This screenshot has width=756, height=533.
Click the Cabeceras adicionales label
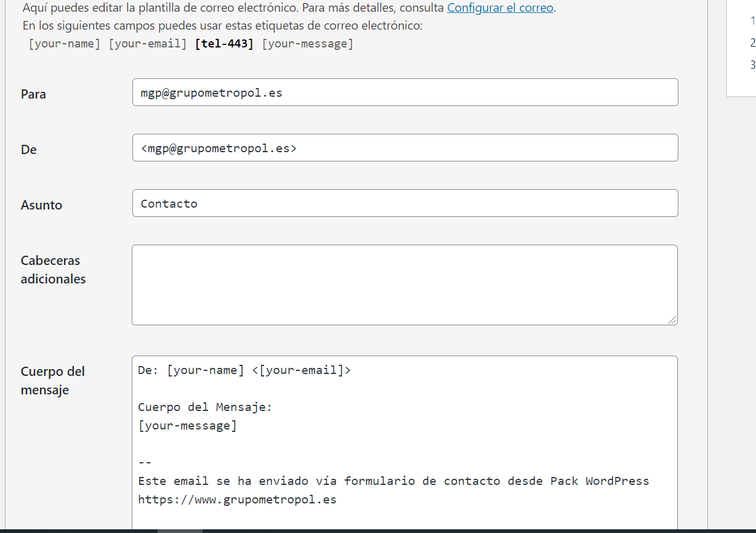[53, 270]
